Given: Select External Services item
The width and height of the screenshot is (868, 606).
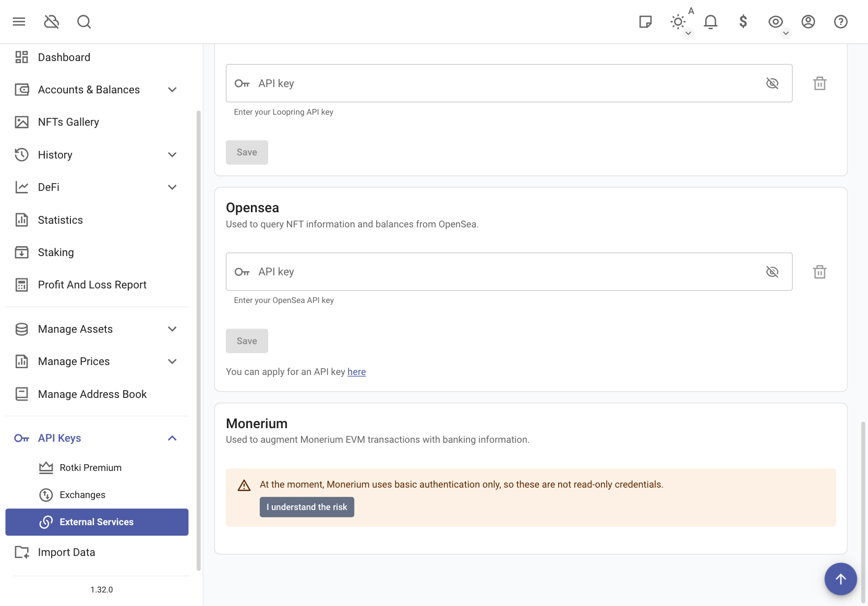Looking at the screenshot, I should pyautogui.click(x=97, y=522).
